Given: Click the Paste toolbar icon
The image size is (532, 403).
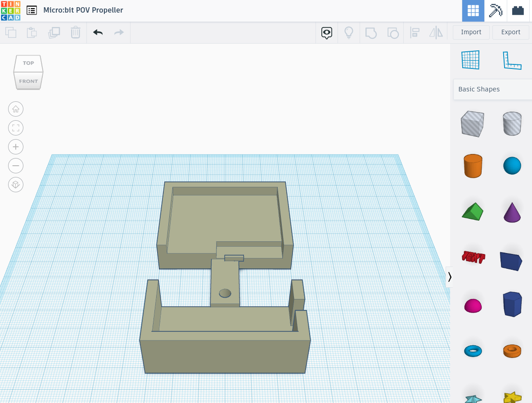Looking at the screenshot, I should coord(32,32).
